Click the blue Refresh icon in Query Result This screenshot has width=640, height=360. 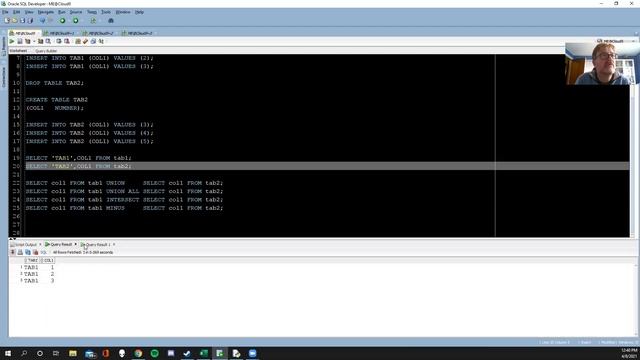pos(28,253)
